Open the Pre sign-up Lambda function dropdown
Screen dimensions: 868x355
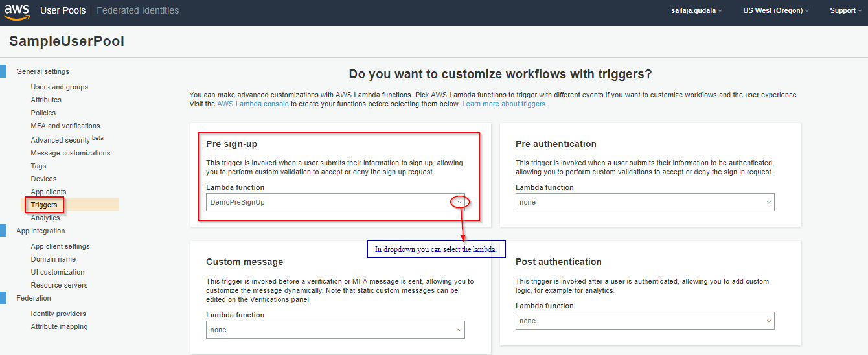point(336,202)
